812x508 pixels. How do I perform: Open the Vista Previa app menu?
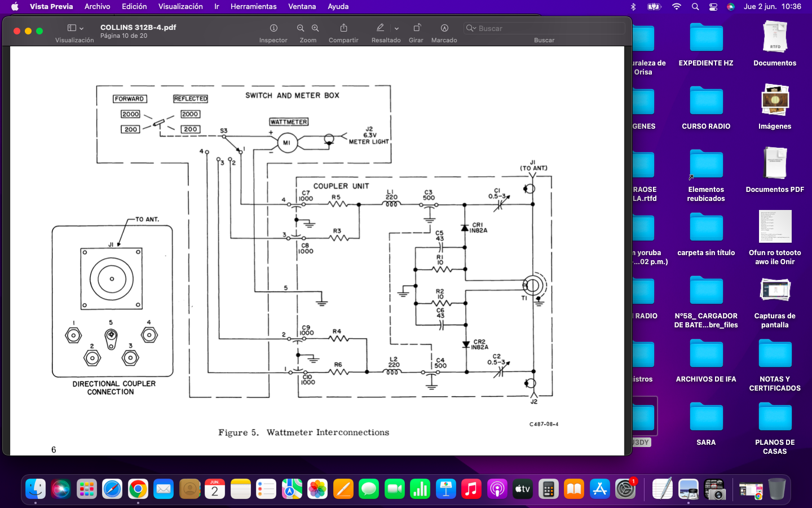51,6
